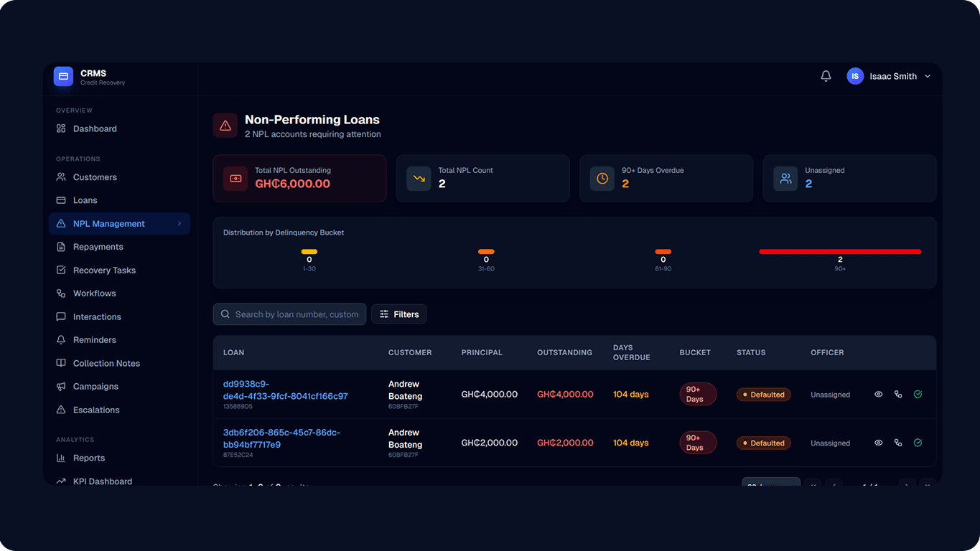The image size is (980, 551).
Task: Click the workflow link icon on the first loan row
Action: (897, 394)
